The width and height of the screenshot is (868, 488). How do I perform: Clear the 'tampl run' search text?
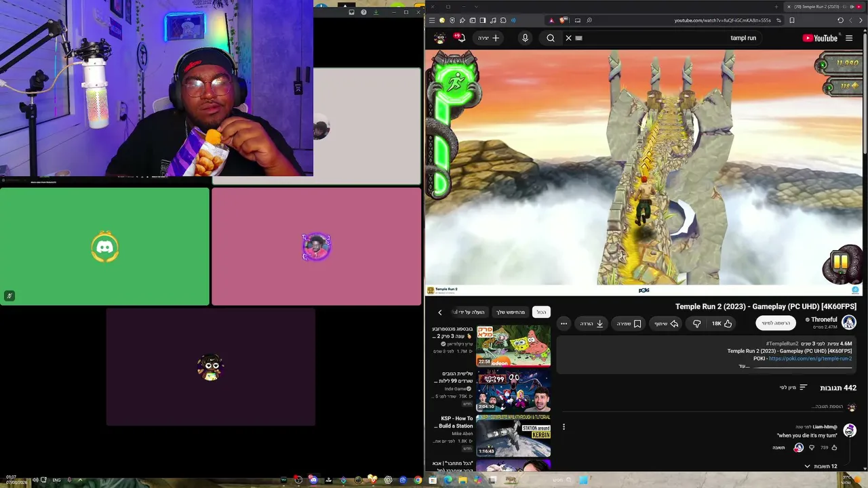(x=568, y=38)
